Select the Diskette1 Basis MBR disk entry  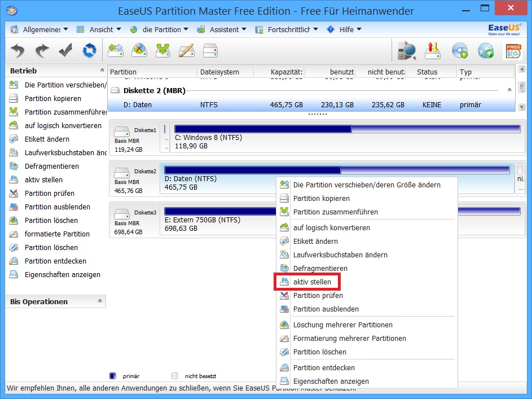pos(135,139)
